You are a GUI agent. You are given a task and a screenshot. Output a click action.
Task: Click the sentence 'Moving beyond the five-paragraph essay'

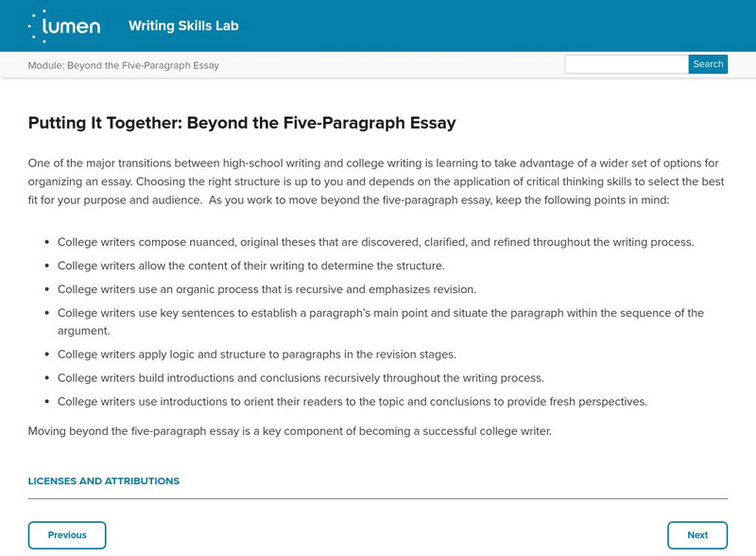click(x=289, y=431)
